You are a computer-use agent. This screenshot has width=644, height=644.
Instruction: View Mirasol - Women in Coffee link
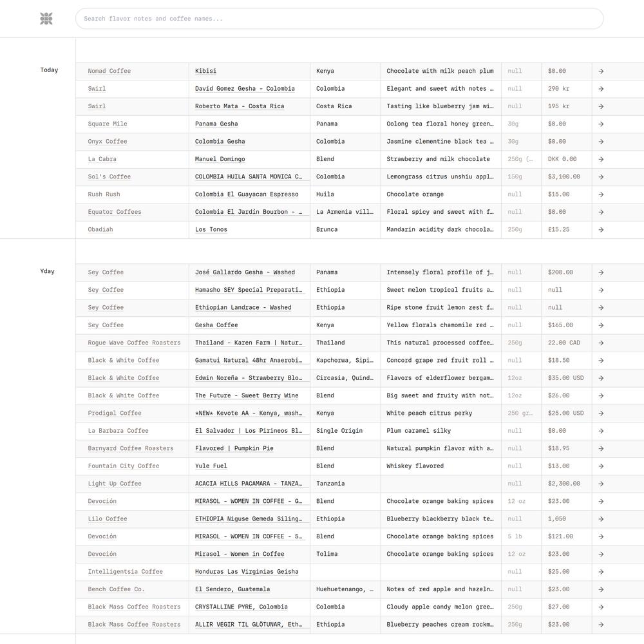240,554
